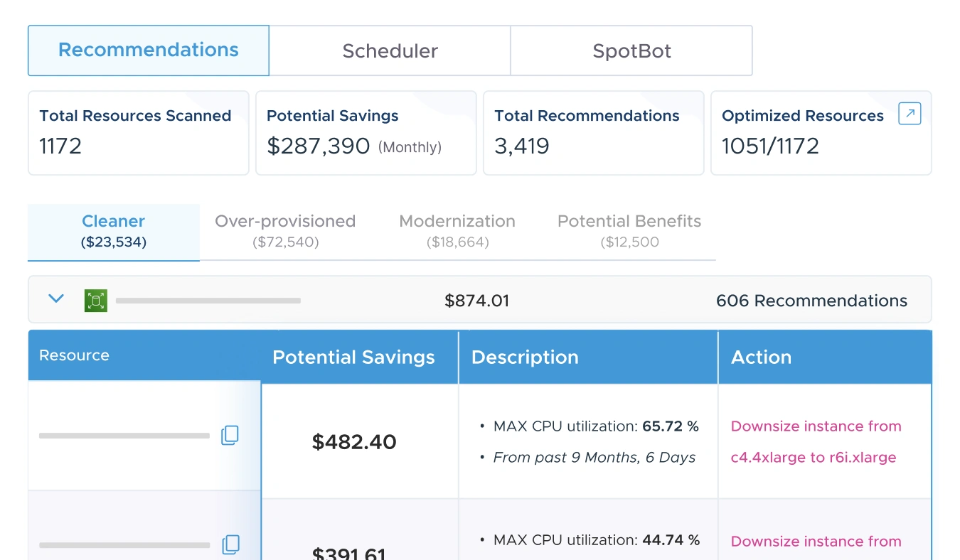Open the second Downsize instance action link
This screenshot has width=960, height=560.
(816, 540)
